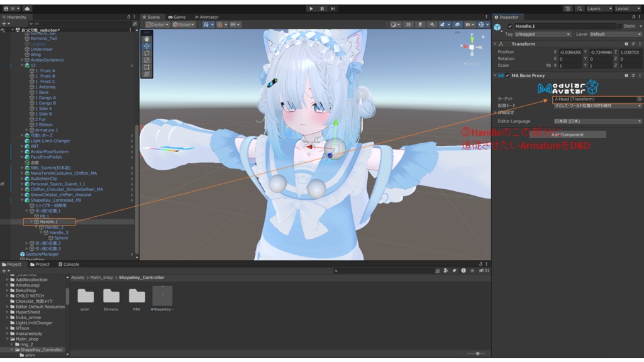Screen dimensions: 644x362
Task: Open the global Search icon
Action: 579,9
